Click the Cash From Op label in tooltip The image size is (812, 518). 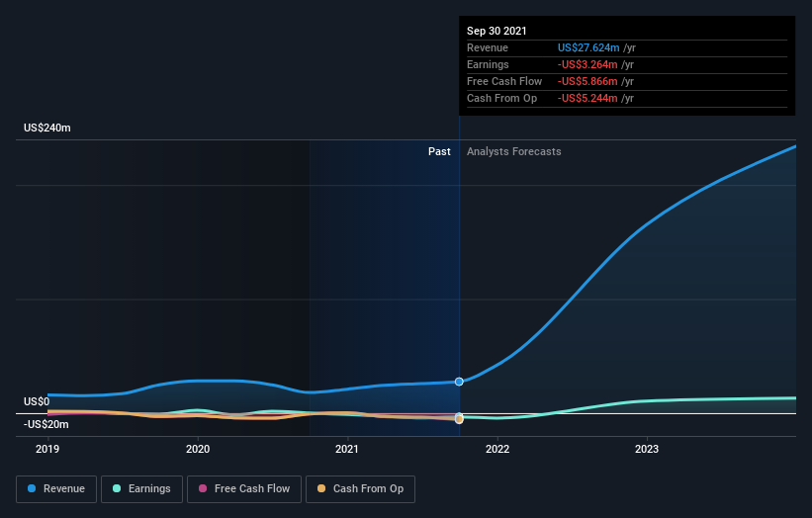click(x=501, y=98)
